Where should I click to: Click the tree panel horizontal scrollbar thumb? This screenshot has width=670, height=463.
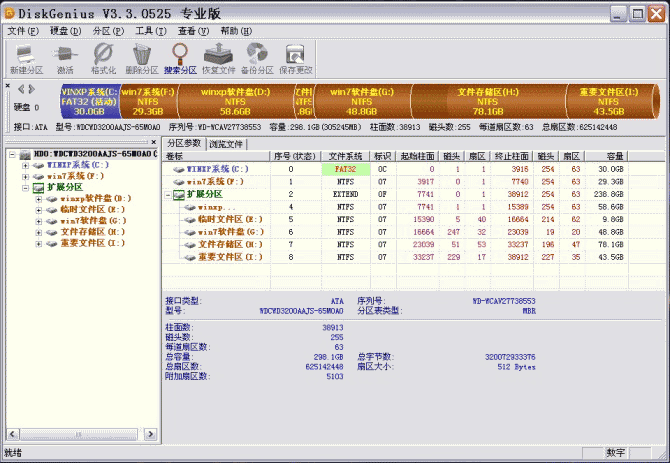(79, 434)
